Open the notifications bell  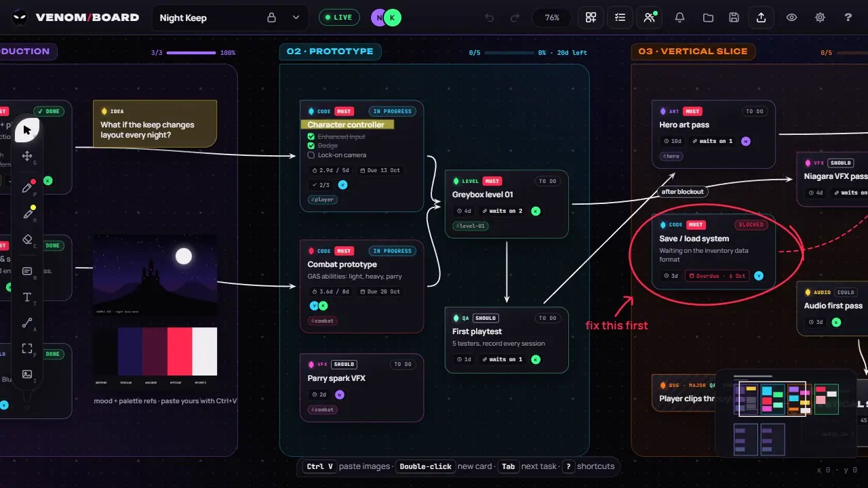(x=679, y=18)
